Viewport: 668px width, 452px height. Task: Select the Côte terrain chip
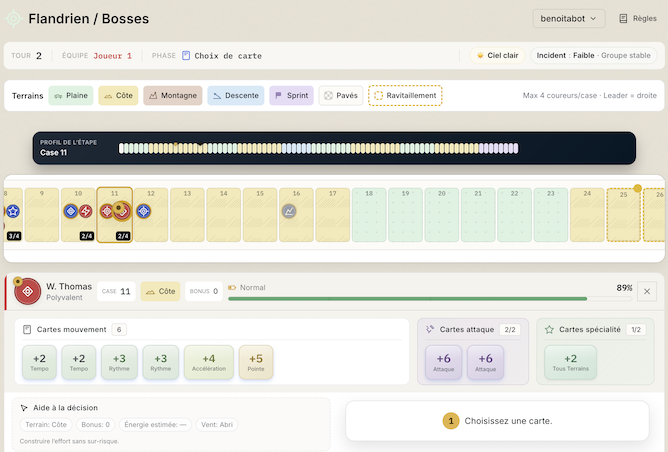(119, 96)
